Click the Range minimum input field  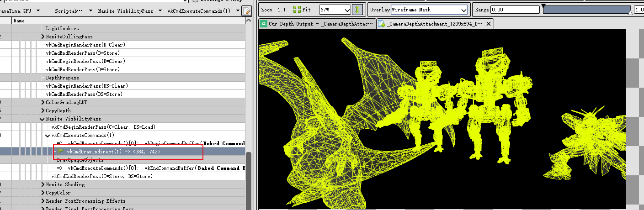click(x=514, y=10)
